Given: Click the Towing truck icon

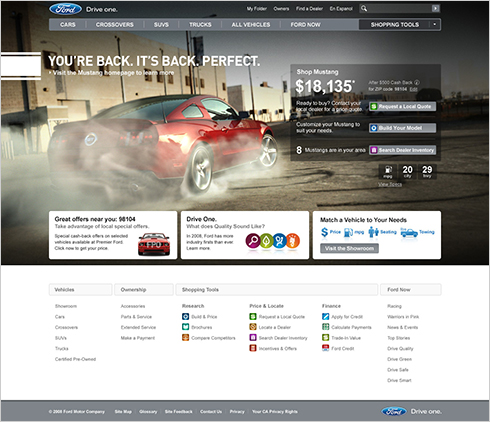Looking at the screenshot, I should click(409, 232).
